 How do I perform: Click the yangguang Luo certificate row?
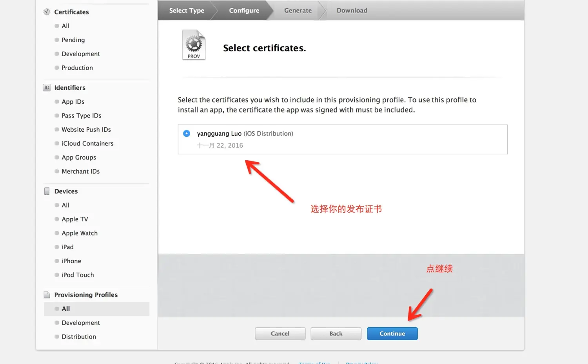point(343,139)
